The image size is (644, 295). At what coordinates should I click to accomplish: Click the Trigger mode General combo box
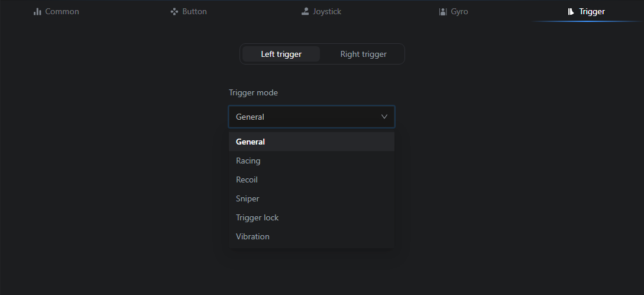tap(312, 117)
